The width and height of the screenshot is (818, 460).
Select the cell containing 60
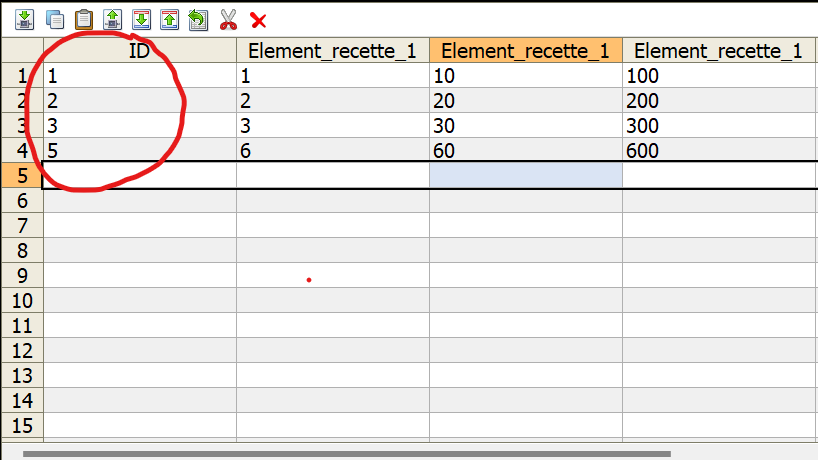point(526,150)
